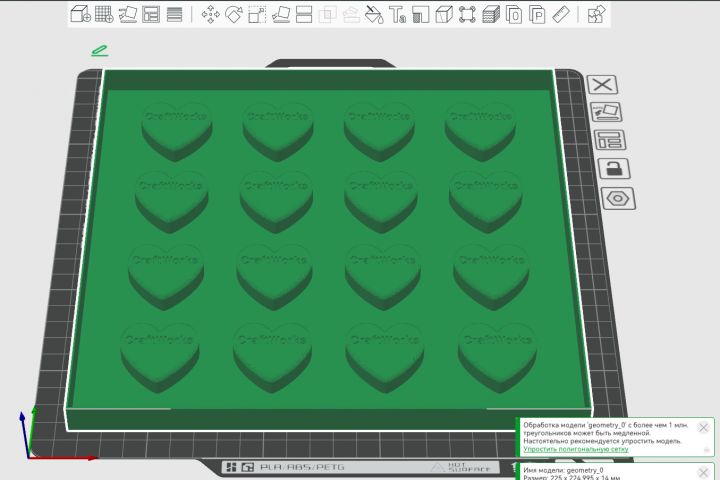
Task: Click the text Настоятельно рекомендуется упростить модель
Action: tap(602, 441)
